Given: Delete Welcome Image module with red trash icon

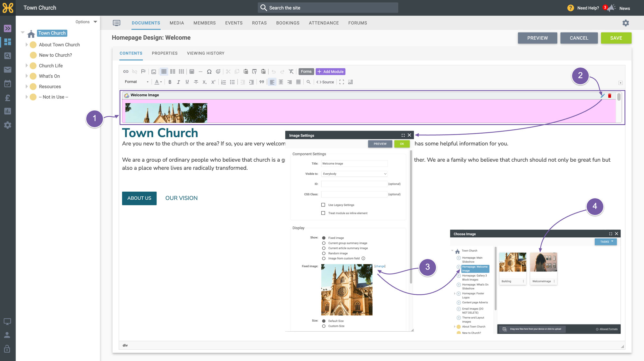Looking at the screenshot, I should click(610, 96).
